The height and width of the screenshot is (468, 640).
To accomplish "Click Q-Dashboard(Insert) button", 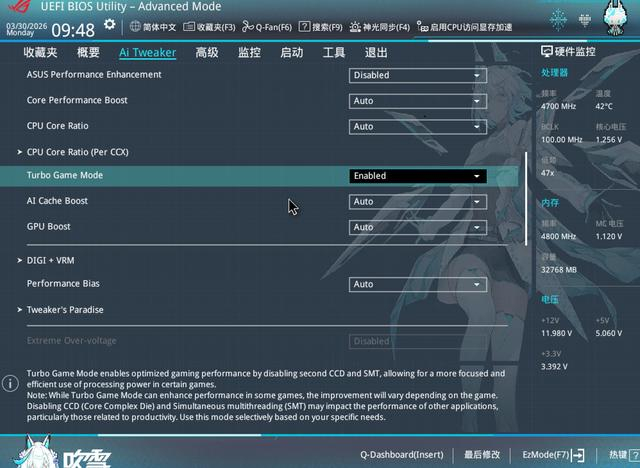I will click(402, 455).
